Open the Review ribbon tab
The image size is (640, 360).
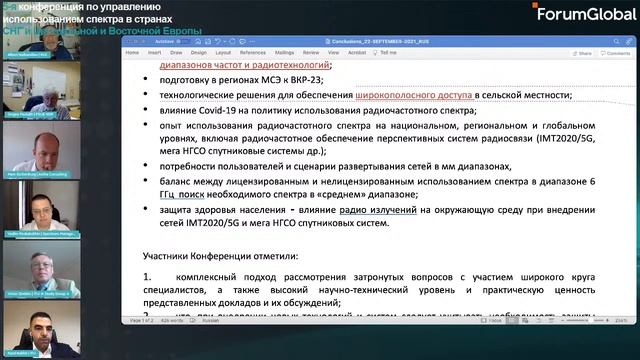pos(311,53)
